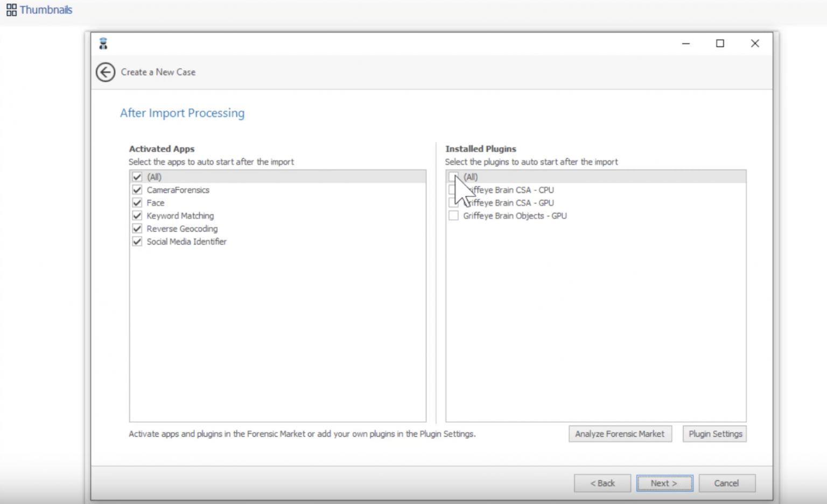This screenshot has height=504, width=827.
Task: Cancel the new case wizard
Action: coord(726,483)
